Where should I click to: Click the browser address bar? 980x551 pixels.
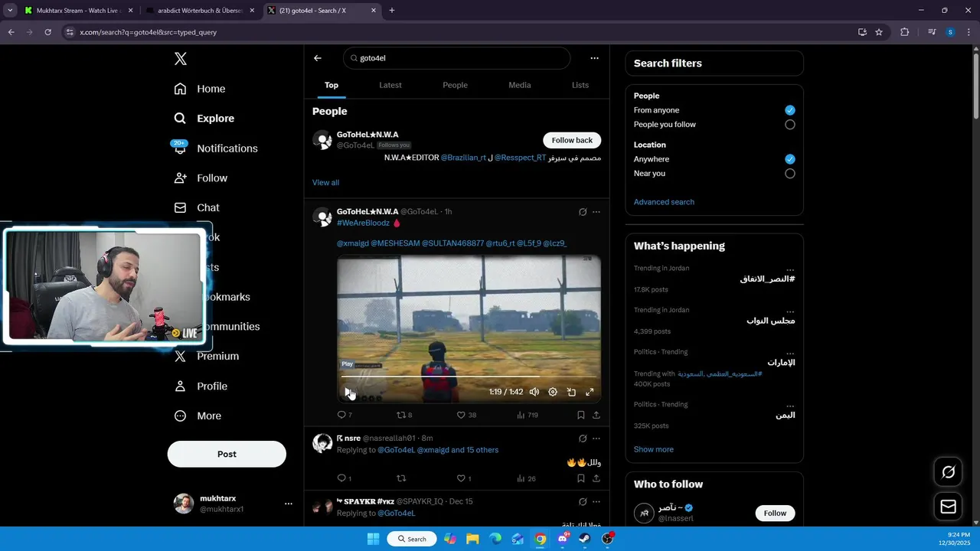click(x=459, y=32)
